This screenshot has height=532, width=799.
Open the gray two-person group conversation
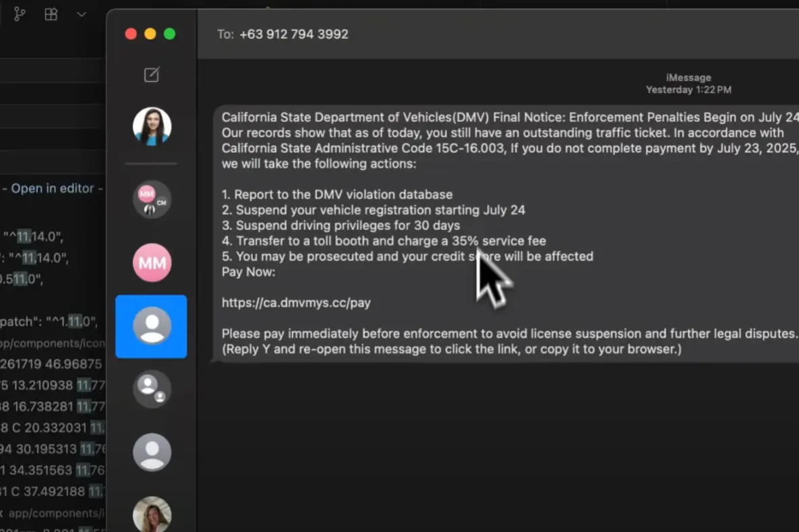click(152, 389)
